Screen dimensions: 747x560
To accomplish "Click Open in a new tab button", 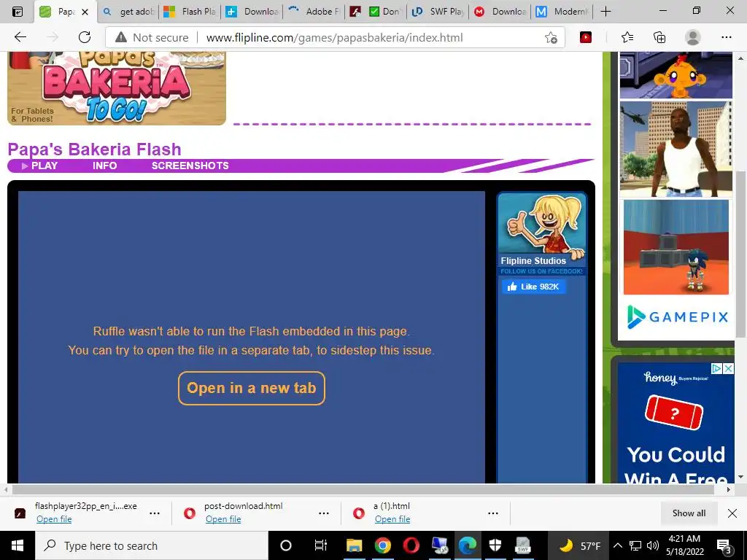I will (252, 388).
